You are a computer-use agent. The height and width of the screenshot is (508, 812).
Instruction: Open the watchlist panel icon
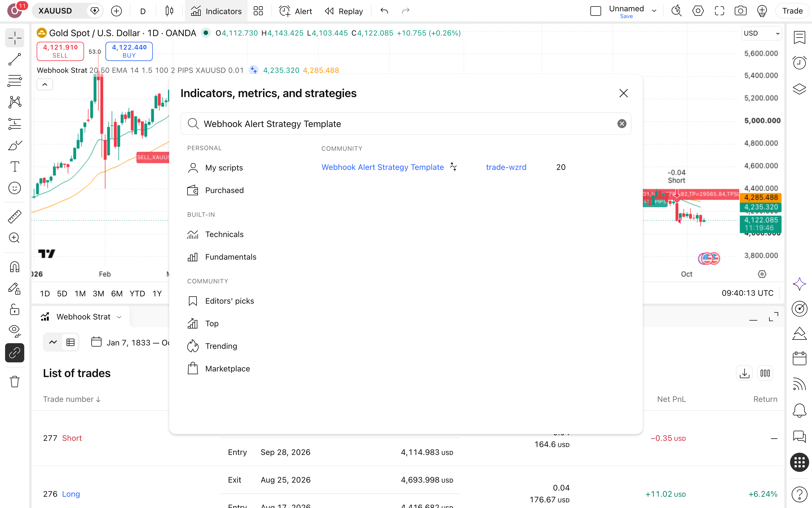pyautogui.click(x=799, y=38)
